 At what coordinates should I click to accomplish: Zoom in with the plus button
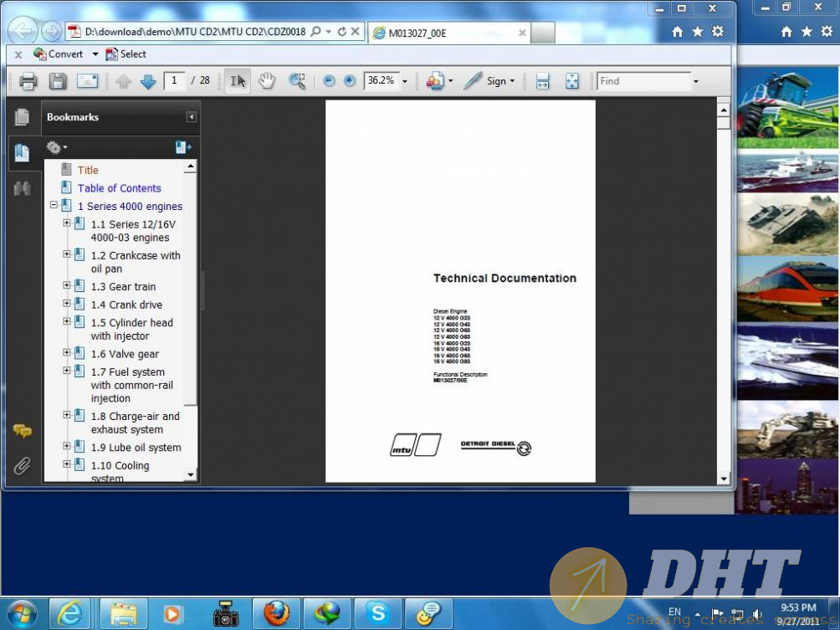tap(349, 81)
